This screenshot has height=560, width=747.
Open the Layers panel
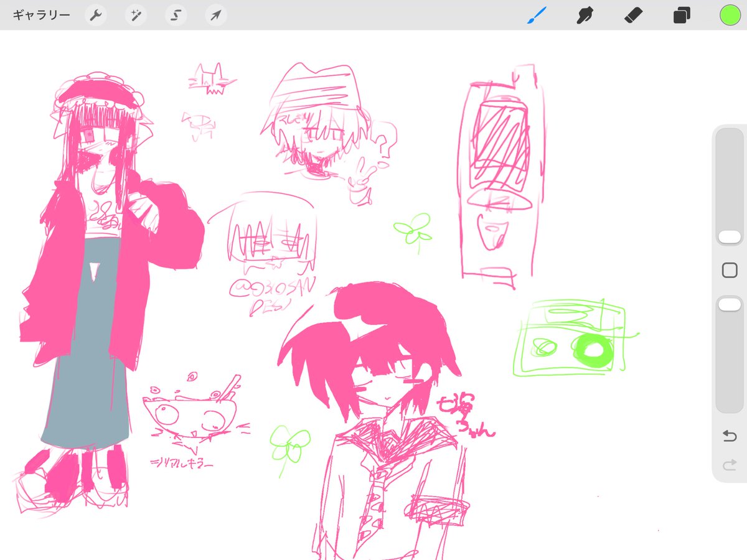[x=682, y=16]
